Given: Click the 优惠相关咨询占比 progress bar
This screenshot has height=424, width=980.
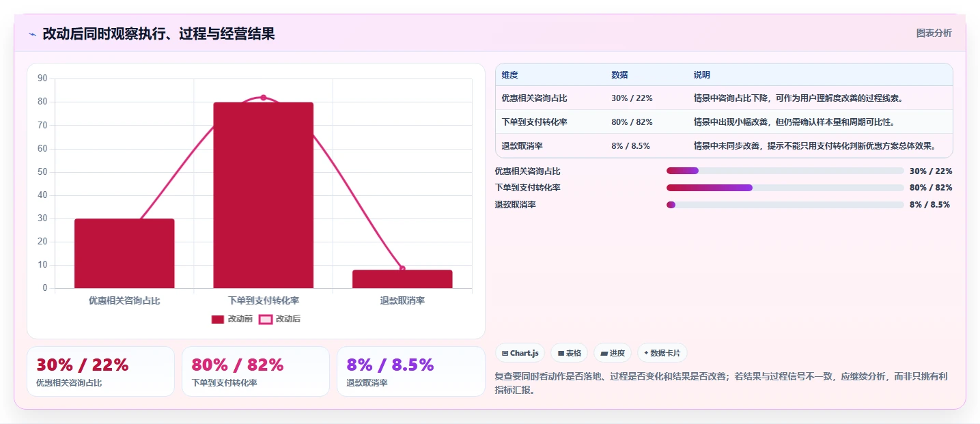Looking at the screenshot, I should 785,171.
